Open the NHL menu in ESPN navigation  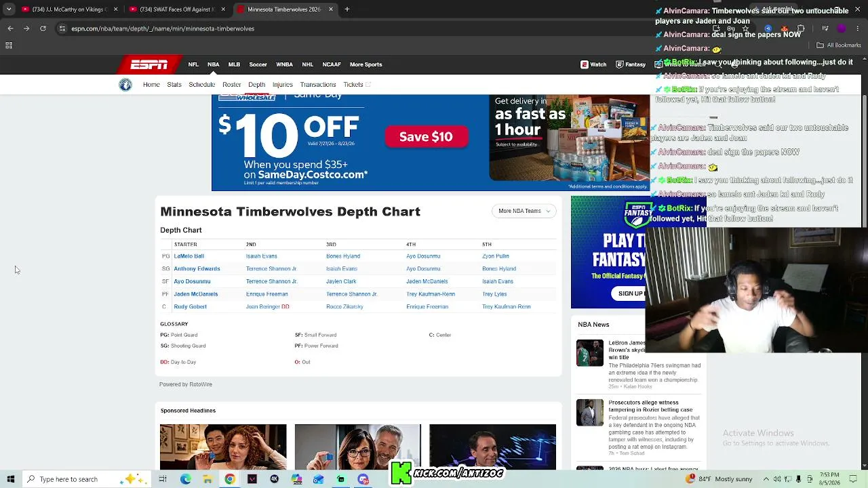(307, 64)
